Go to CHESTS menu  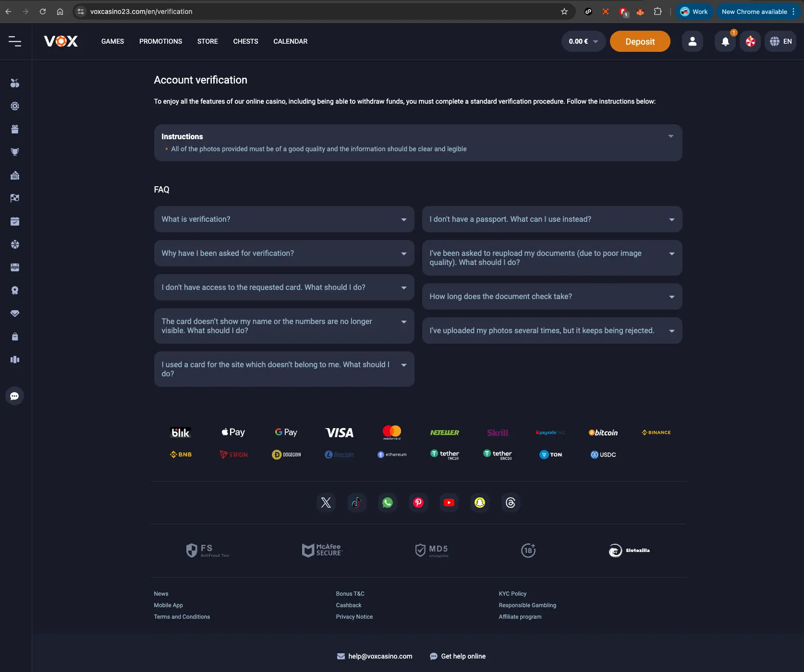tap(245, 41)
